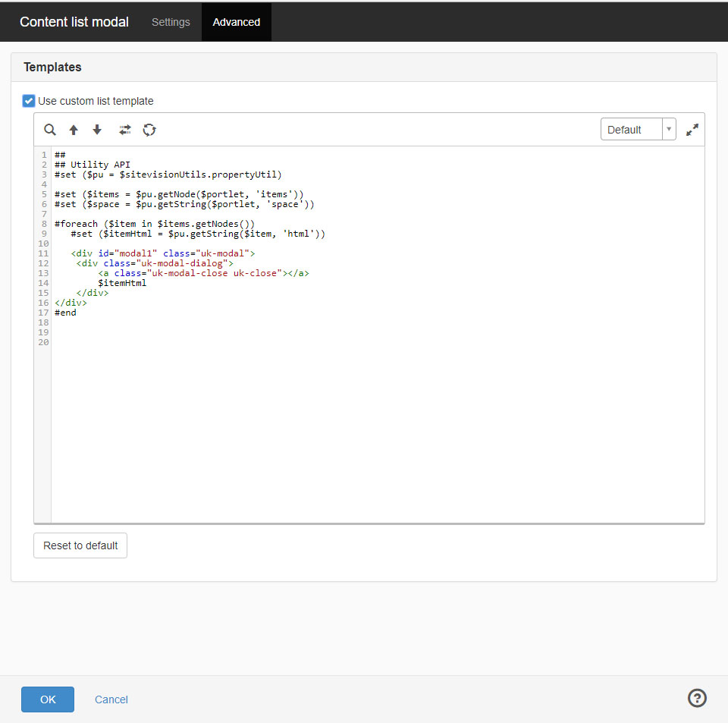Click the search icon in editor toolbar
Image resolution: width=728 pixels, height=723 pixels.
click(50, 130)
